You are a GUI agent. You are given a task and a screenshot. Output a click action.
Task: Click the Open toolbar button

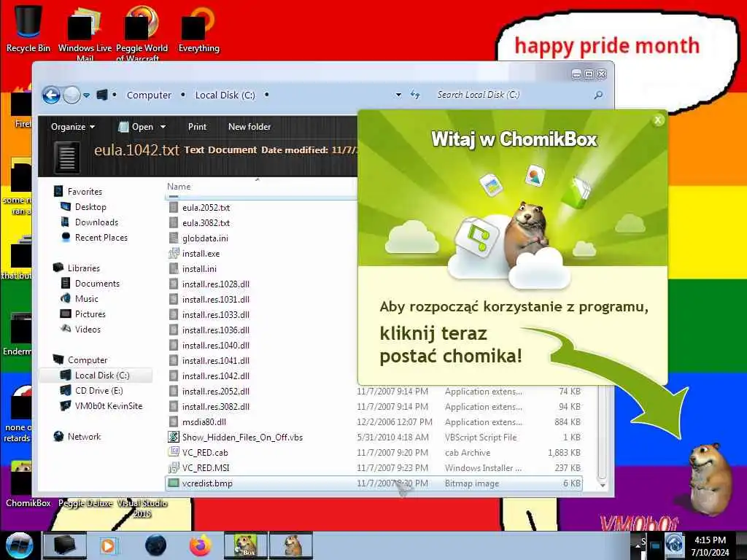click(136, 127)
